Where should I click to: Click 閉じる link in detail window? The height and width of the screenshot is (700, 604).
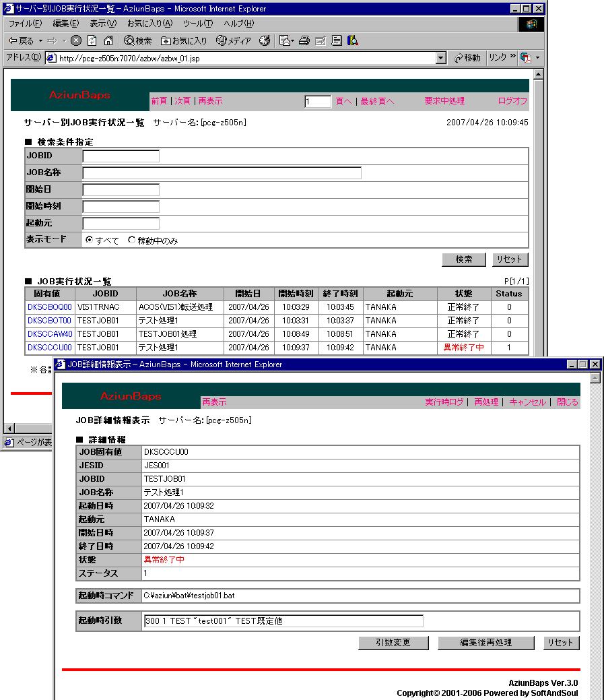(568, 402)
